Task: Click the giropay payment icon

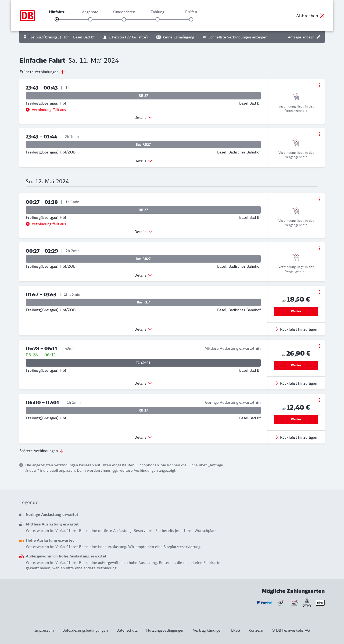Action: click(x=307, y=603)
